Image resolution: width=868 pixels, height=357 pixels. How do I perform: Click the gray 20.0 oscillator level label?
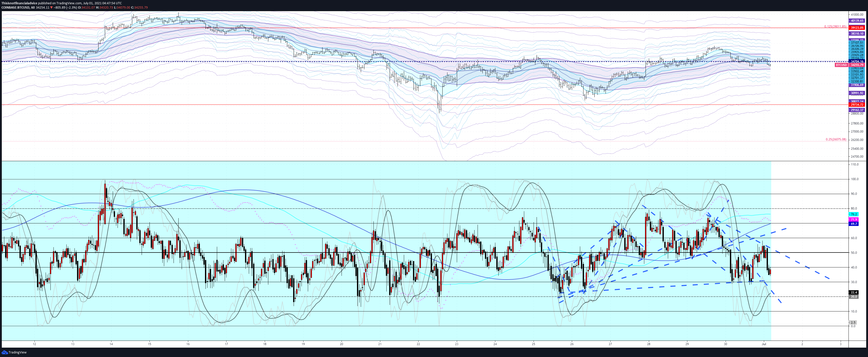(854, 297)
